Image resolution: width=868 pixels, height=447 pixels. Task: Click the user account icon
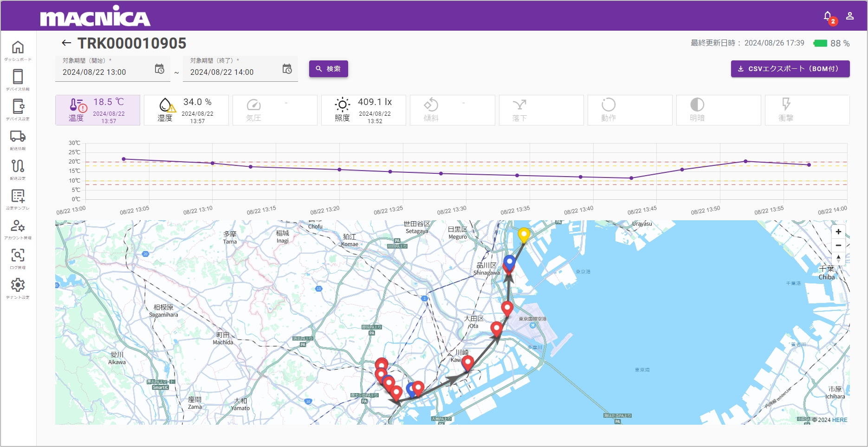(850, 16)
